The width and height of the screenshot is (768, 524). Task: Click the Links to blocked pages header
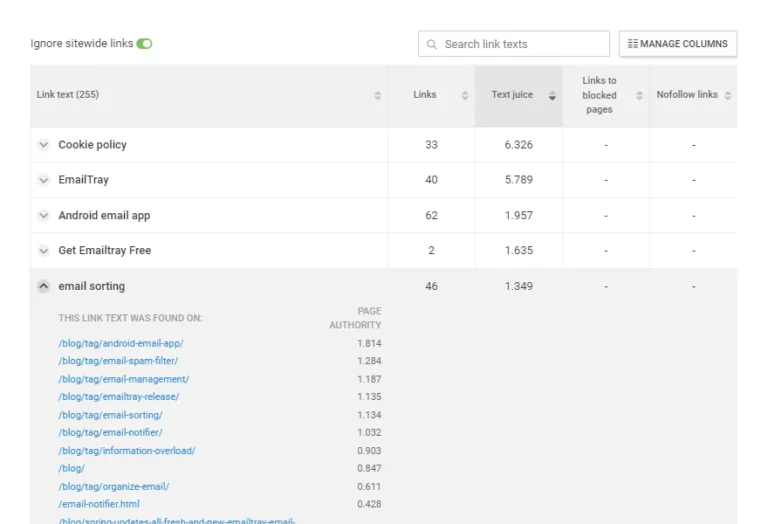tap(599, 95)
